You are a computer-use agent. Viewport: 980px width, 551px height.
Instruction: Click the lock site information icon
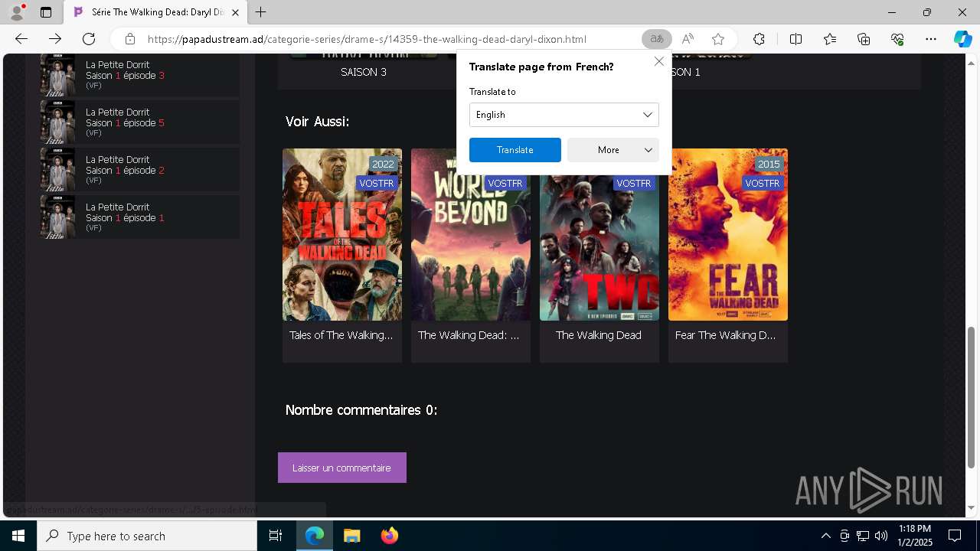click(130, 39)
